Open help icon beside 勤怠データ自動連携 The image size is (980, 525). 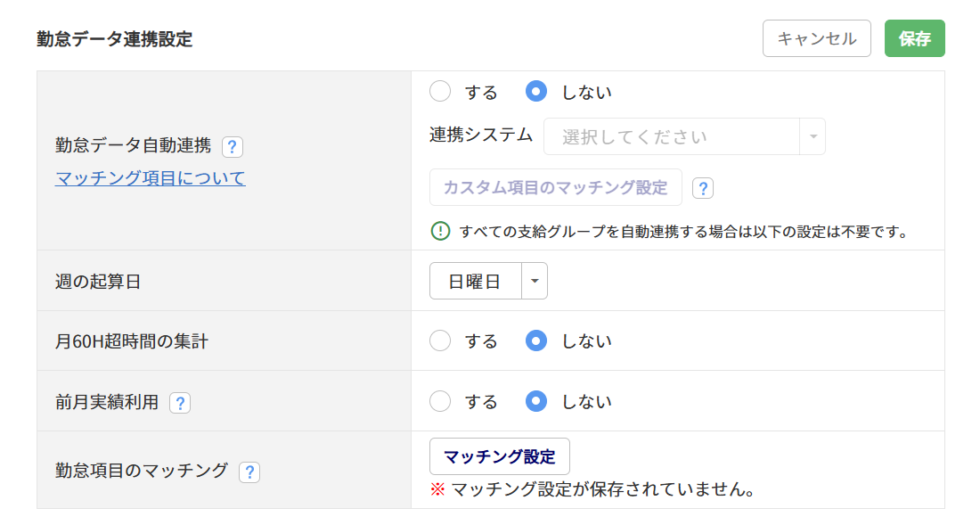[x=233, y=147]
